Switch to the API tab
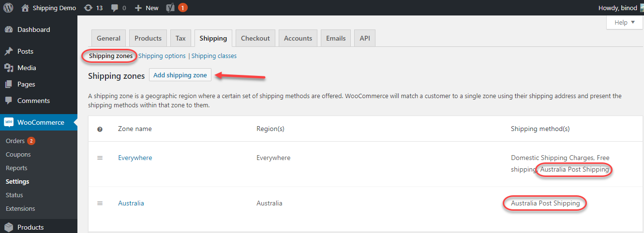Screen dimensions: 644x233 (x=365, y=38)
